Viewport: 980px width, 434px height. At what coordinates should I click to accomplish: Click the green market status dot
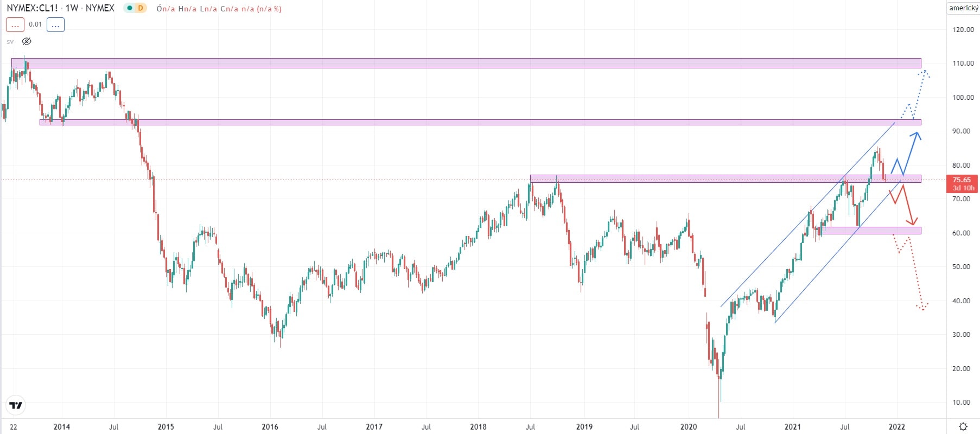(130, 8)
